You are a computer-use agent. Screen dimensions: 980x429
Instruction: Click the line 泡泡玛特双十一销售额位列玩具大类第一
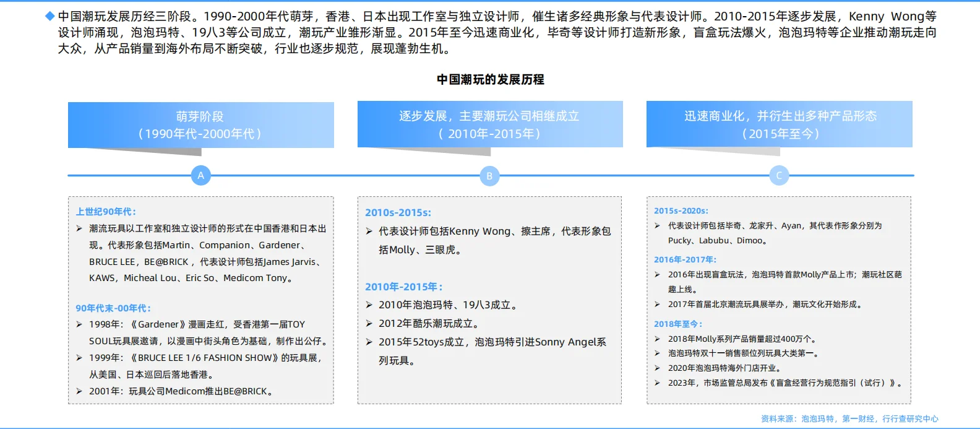[745, 353]
